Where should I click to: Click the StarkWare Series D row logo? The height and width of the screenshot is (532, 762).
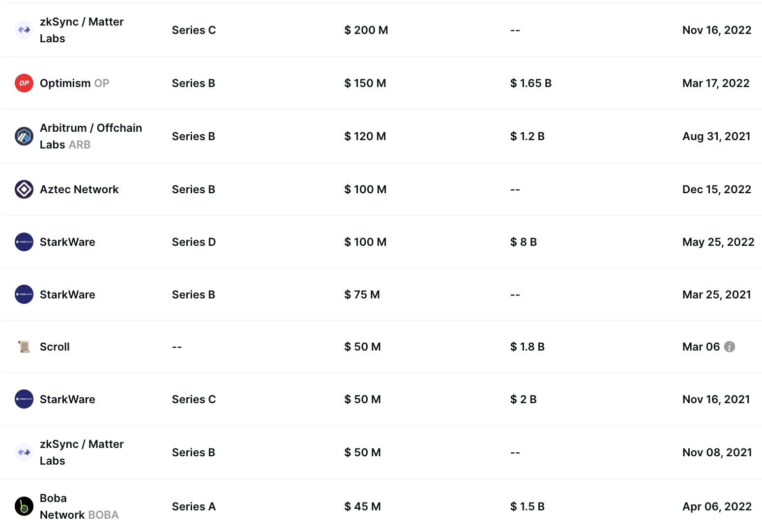point(24,242)
